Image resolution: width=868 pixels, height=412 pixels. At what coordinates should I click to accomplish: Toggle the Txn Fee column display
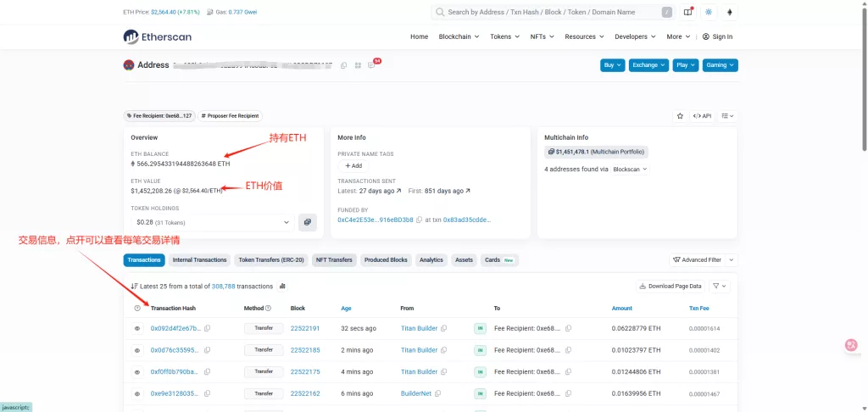coord(698,308)
